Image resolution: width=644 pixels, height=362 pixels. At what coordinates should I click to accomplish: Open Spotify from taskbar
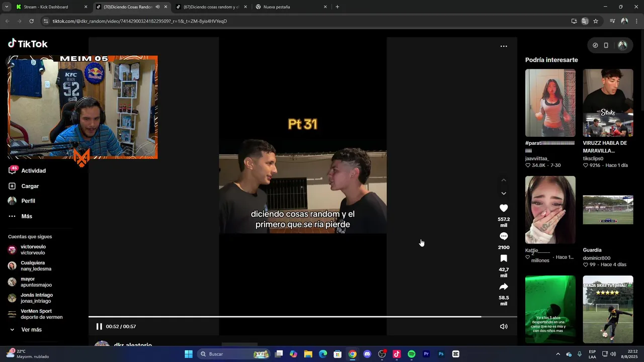tap(411, 354)
